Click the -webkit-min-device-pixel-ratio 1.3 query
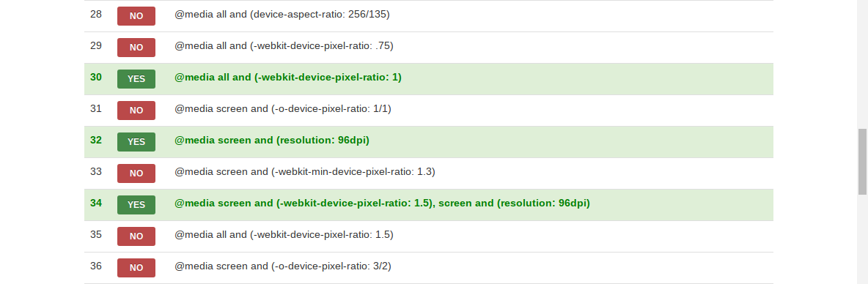 [305, 172]
